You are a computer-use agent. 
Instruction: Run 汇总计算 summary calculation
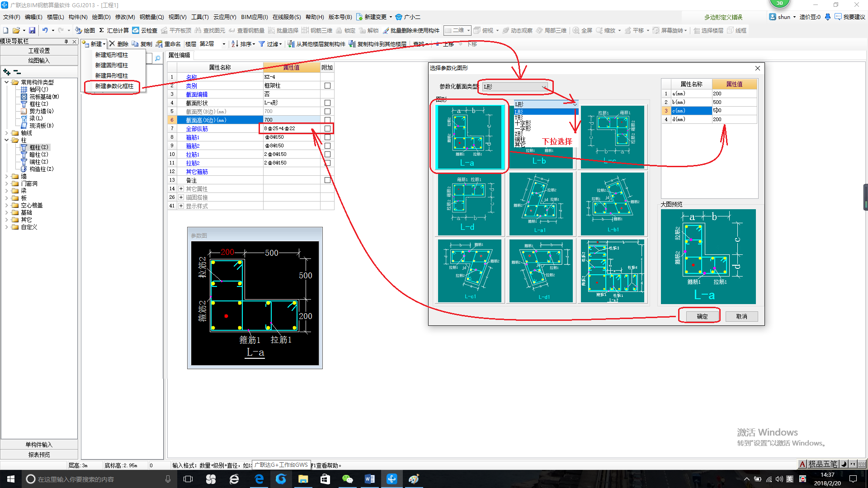tap(114, 30)
